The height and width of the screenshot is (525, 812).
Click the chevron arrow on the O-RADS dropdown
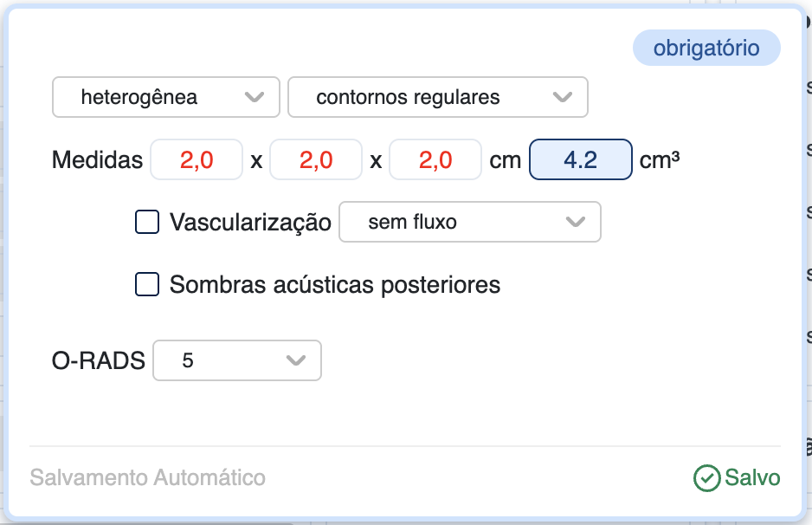point(296,360)
